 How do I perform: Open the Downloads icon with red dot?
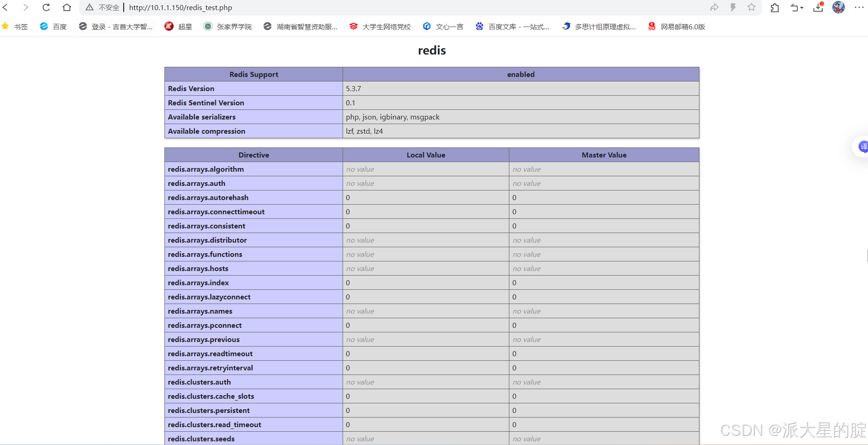click(818, 7)
